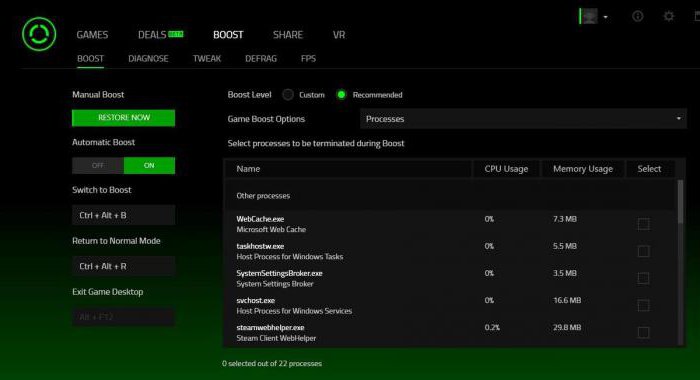Click the Microsoft Web Cache description
The image size is (700, 380).
click(271, 230)
